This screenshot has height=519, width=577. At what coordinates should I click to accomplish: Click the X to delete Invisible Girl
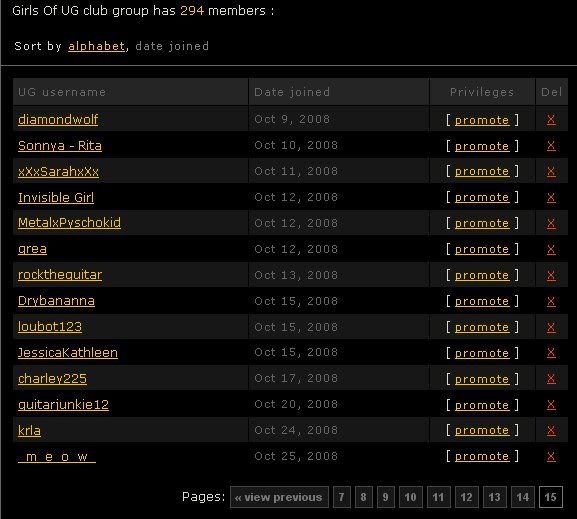(x=551, y=198)
